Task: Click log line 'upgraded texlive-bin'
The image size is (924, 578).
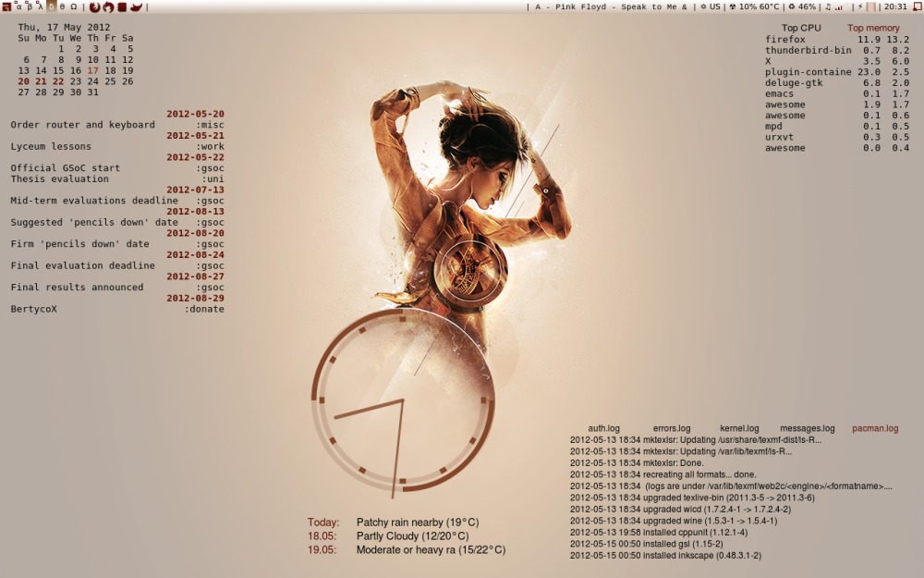Action: pos(692,498)
